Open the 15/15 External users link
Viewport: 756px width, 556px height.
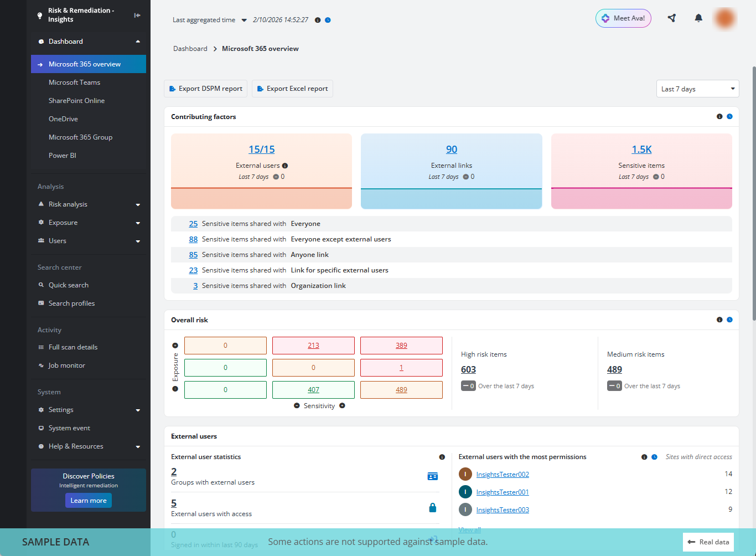tap(262, 150)
